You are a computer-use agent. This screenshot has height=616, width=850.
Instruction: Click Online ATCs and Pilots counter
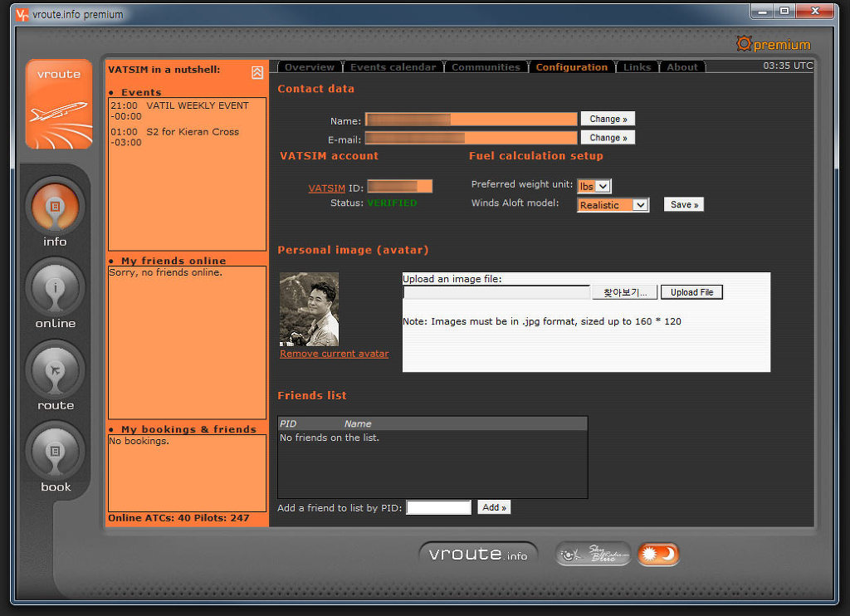pos(178,518)
